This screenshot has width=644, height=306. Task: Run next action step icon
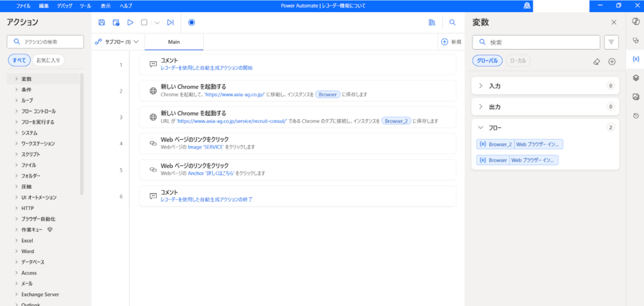point(170,23)
